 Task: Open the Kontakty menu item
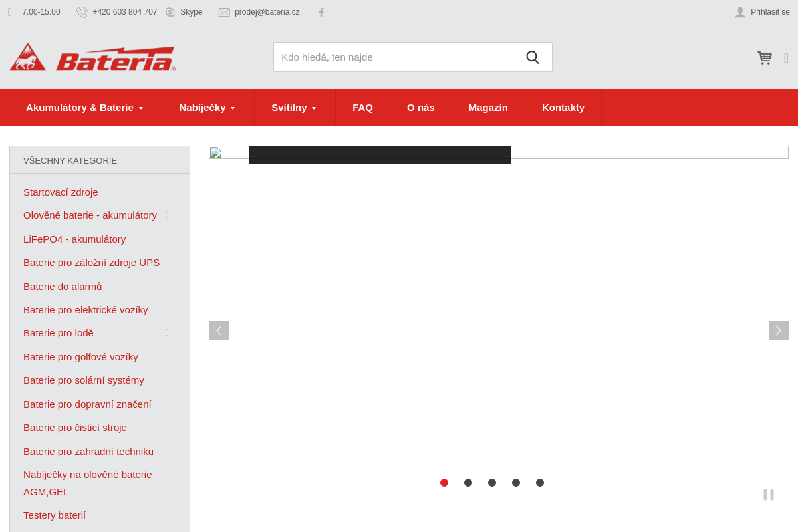pos(563,108)
